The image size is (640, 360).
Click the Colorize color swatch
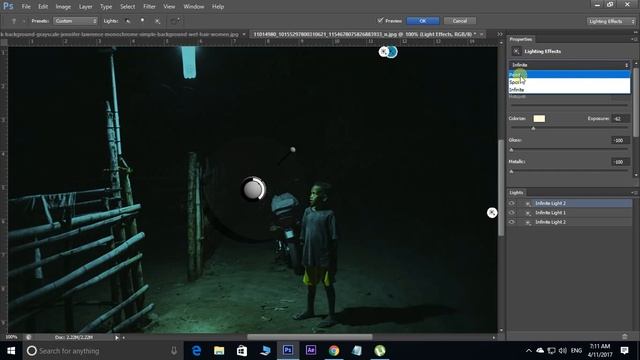click(539, 118)
